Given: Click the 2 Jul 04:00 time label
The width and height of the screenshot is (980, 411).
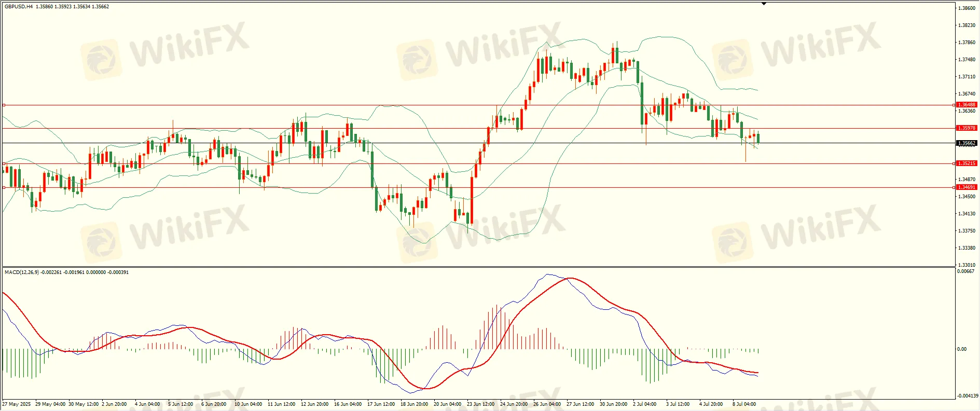Looking at the screenshot, I should coord(645,404).
